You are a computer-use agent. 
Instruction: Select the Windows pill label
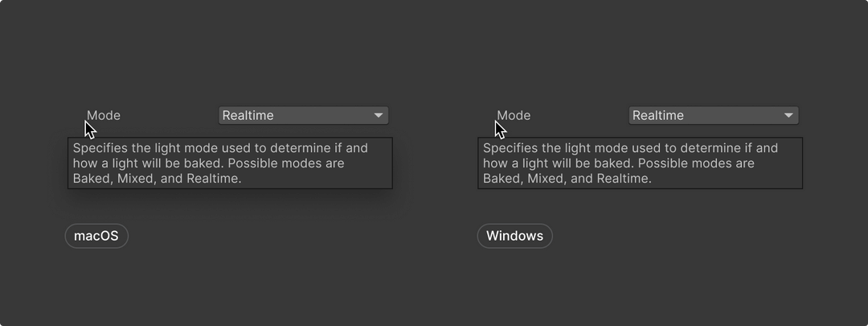(x=514, y=236)
